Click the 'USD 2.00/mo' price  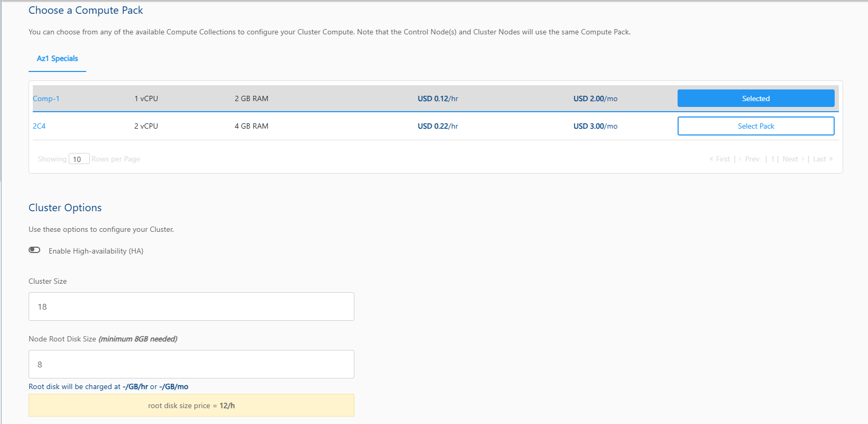596,98
